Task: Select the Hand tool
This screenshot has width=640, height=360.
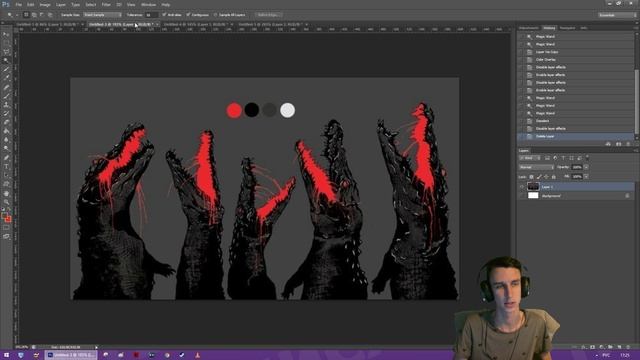Action: point(6,193)
